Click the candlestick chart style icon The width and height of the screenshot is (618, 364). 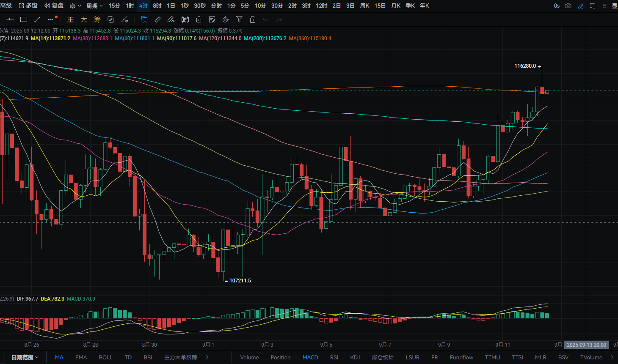coord(185,19)
